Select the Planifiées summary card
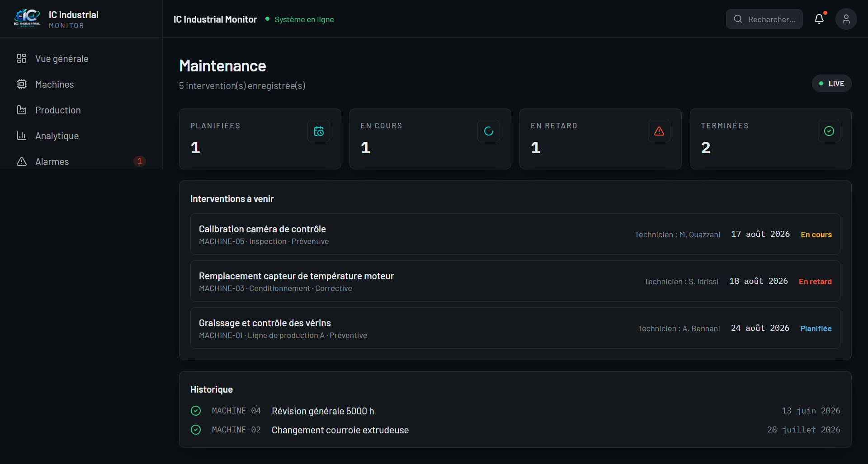Image resolution: width=868 pixels, height=464 pixels. pyautogui.click(x=260, y=139)
